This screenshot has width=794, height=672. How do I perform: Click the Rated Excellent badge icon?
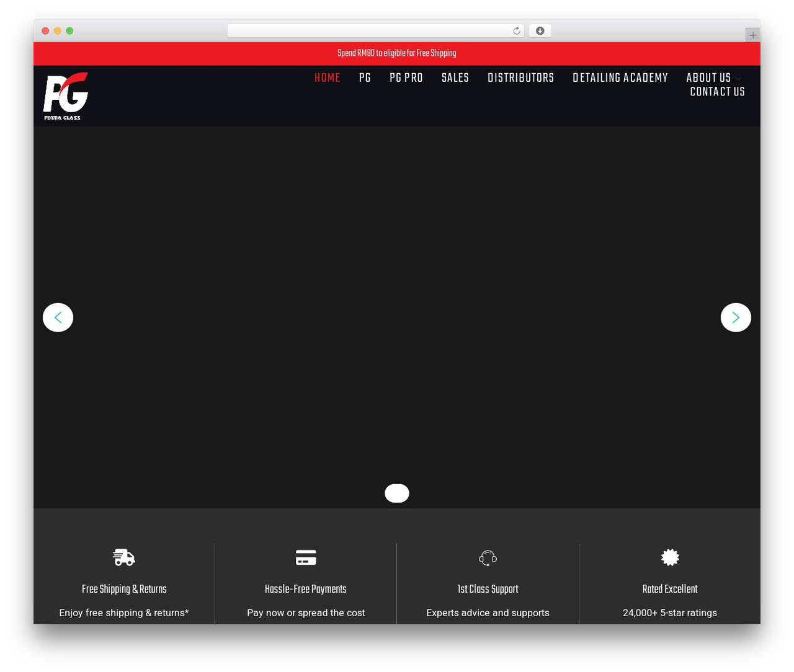pyautogui.click(x=670, y=557)
